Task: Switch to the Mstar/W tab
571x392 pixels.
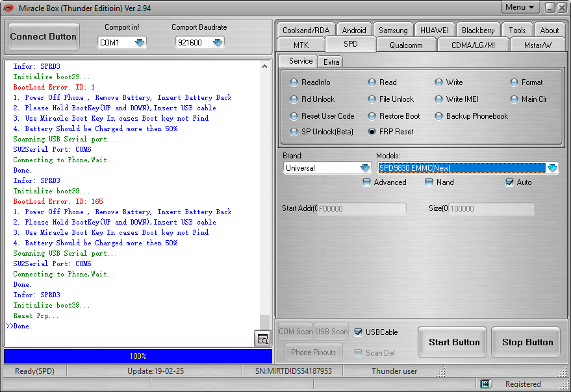Action: tap(538, 45)
